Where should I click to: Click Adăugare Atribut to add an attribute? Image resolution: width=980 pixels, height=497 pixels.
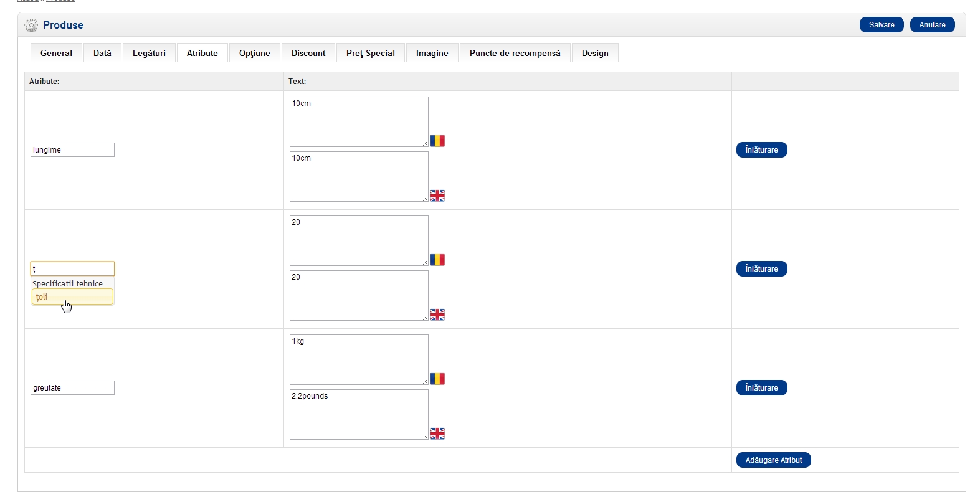pyautogui.click(x=773, y=460)
